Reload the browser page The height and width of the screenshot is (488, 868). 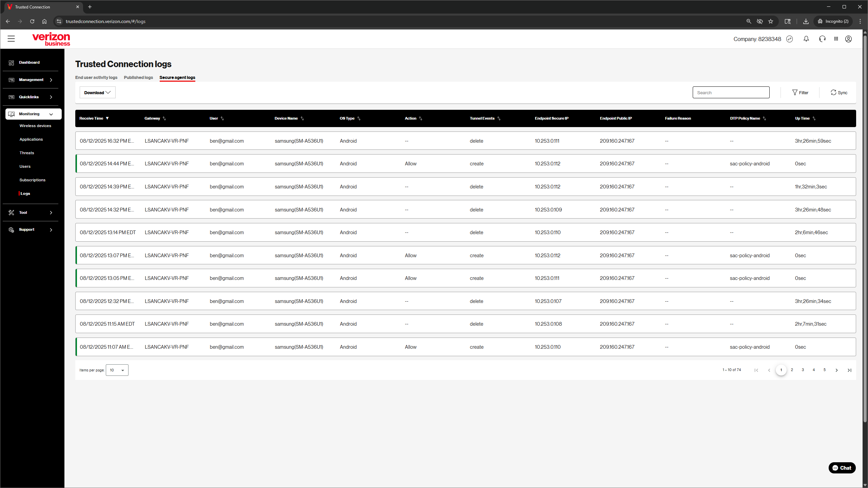pos(32,21)
